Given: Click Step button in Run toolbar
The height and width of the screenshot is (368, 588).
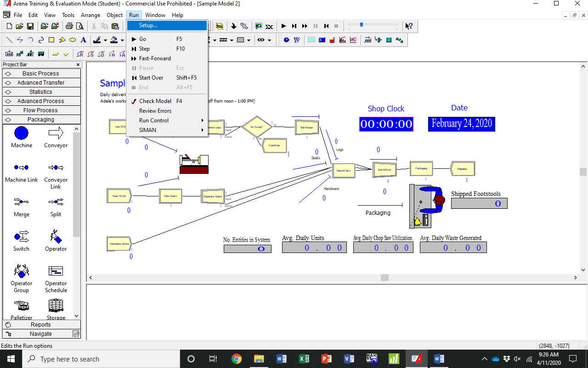Looking at the screenshot, I should click(294, 26).
